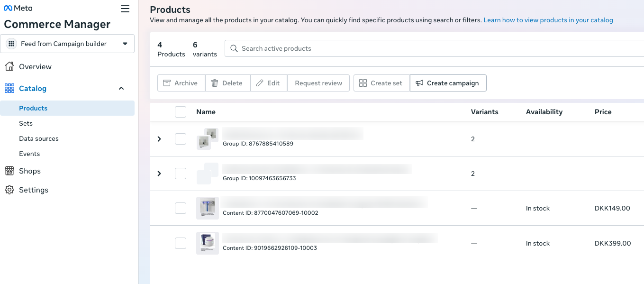Select checkbox for Group ID 8767885410589
644x284 pixels.
tap(181, 139)
